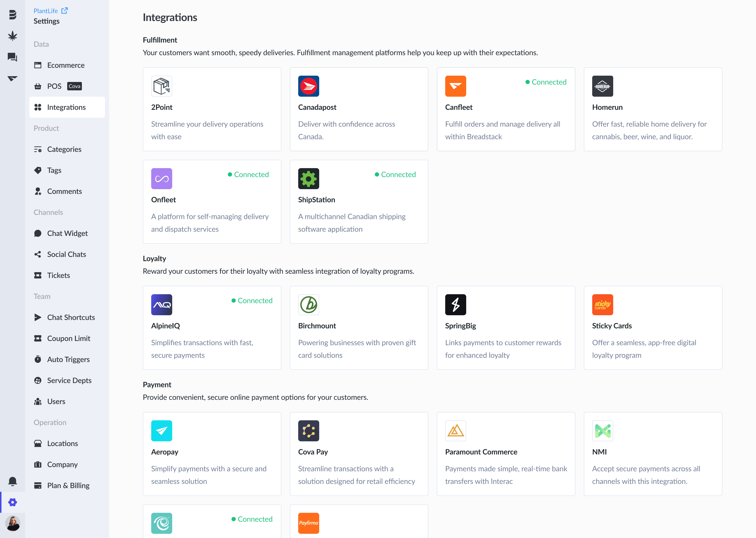Click the Breadstack logo at top left
The width and height of the screenshot is (756, 538).
coord(13,14)
